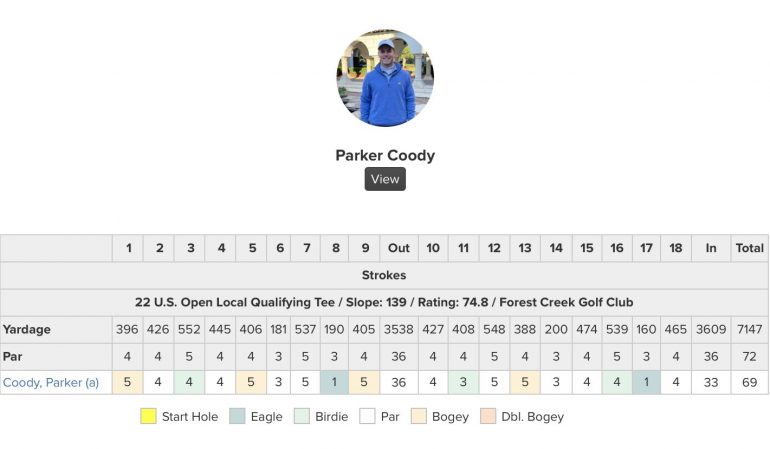Click the eagle score on hole 8
The height and width of the screenshot is (449, 770).
tap(334, 382)
